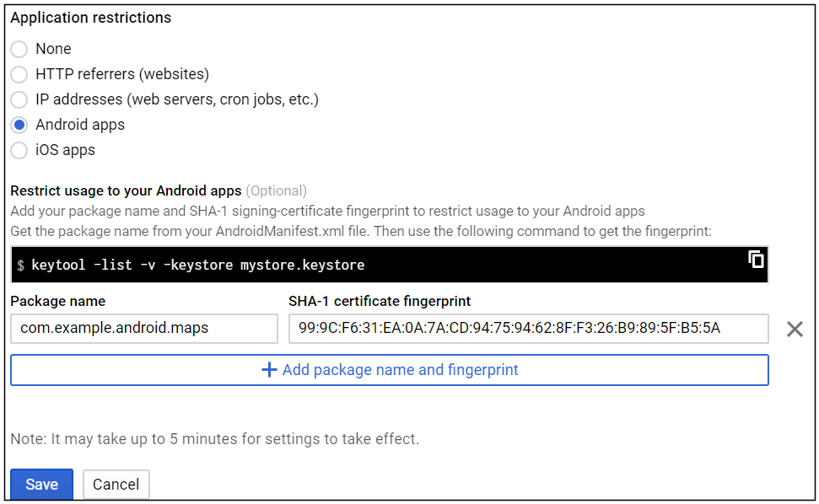
Task: Select the None restriction option
Action: [19, 49]
